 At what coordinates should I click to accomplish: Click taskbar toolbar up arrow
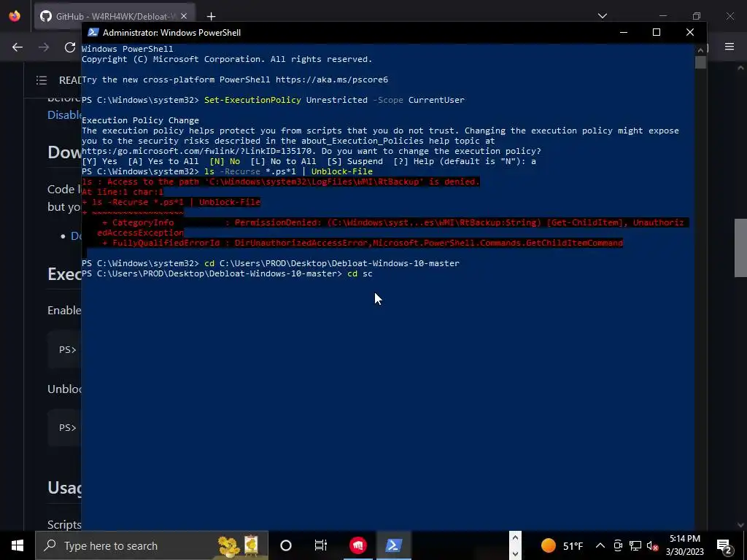tap(515, 538)
